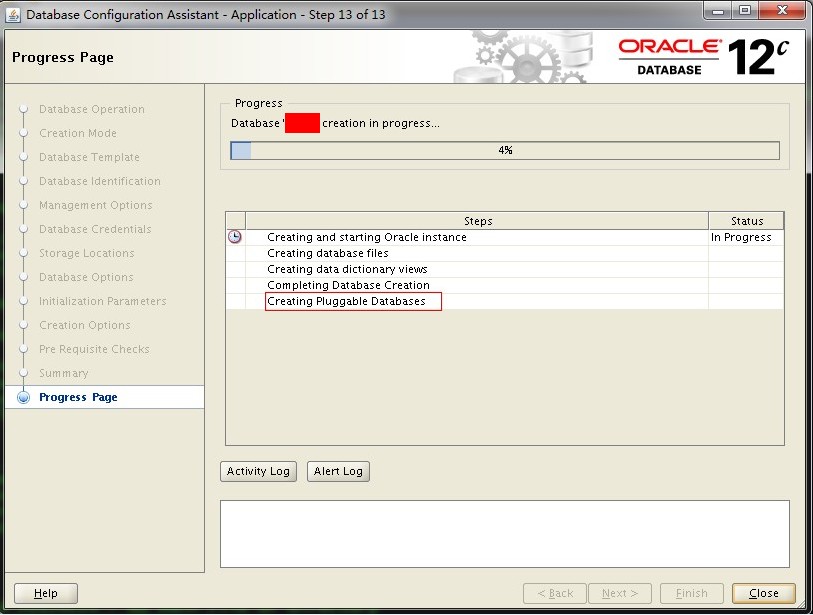813x615 pixels.
Task: Open the Alert Log
Action: point(338,471)
